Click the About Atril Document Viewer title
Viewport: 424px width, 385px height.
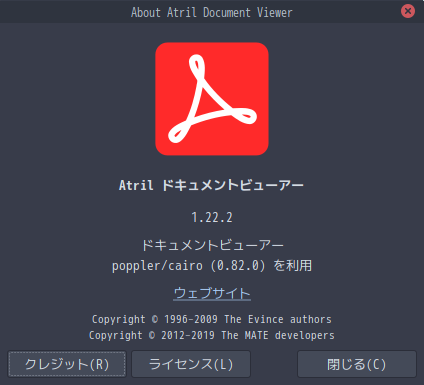click(x=212, y=13)
